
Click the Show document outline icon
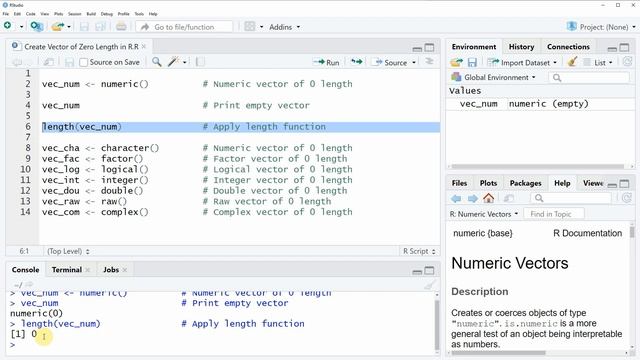tap(429, 62)
